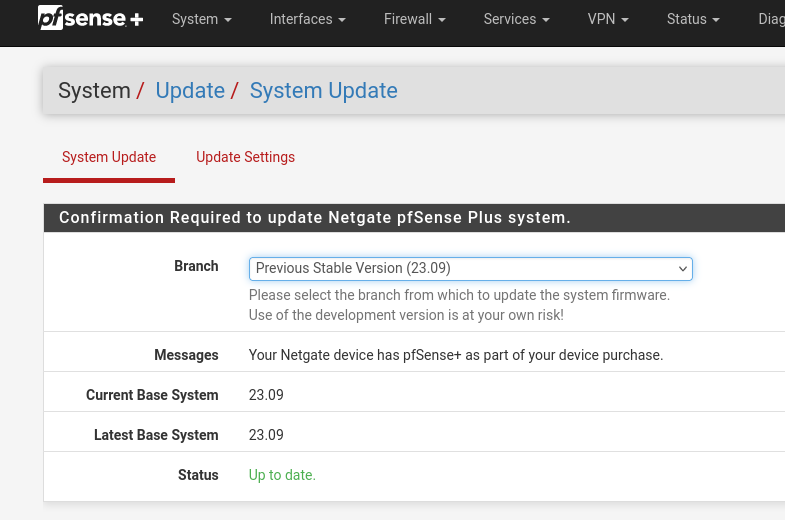Click the pfSense Plus logo
Screen dimensions: 785x520
[x=91, y=19]
